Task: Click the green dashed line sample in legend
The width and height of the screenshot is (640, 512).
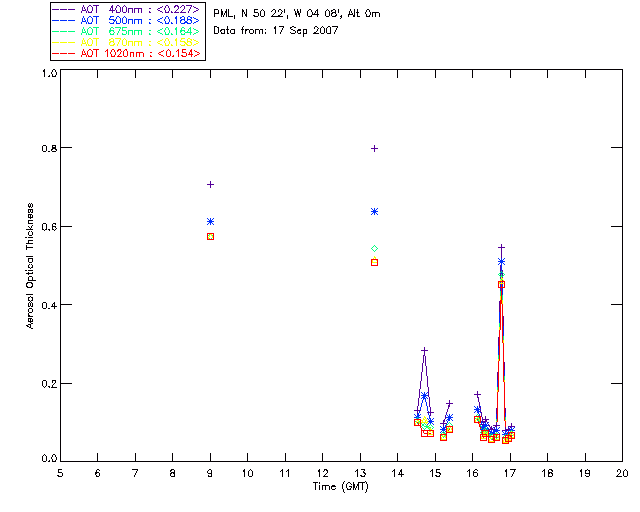Action: click(64, 31)
